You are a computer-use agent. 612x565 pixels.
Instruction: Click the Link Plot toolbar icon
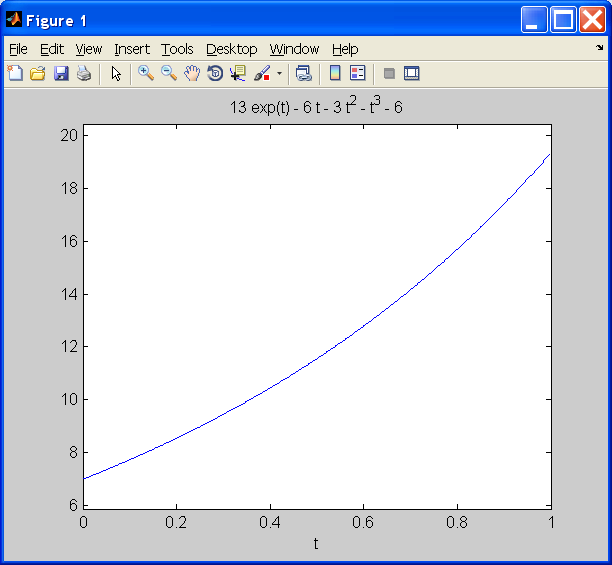click(304, 73)
